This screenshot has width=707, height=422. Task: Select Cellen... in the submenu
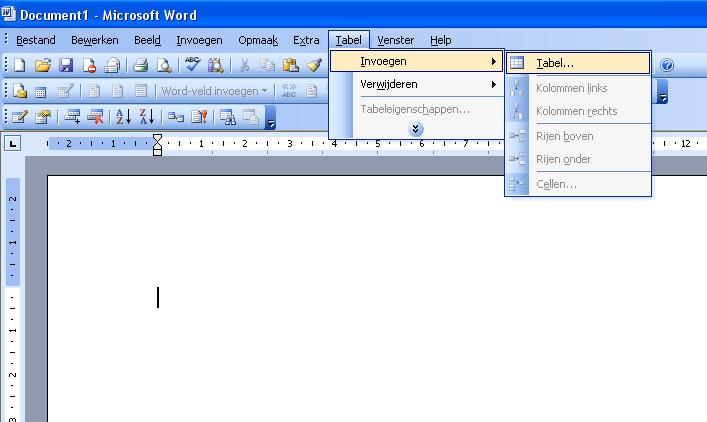(x=578, y=184)
